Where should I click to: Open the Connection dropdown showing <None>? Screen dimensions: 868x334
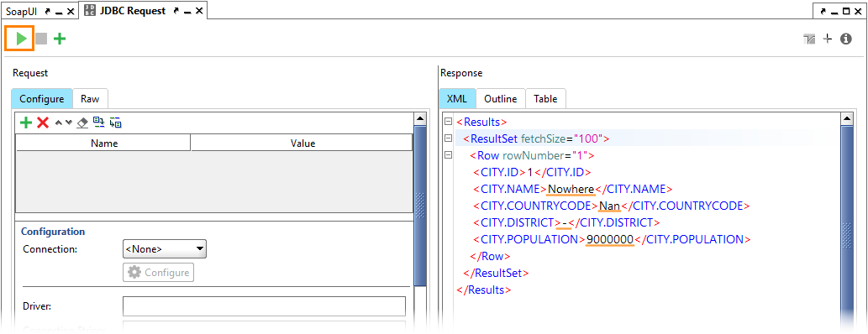(165, 249)
